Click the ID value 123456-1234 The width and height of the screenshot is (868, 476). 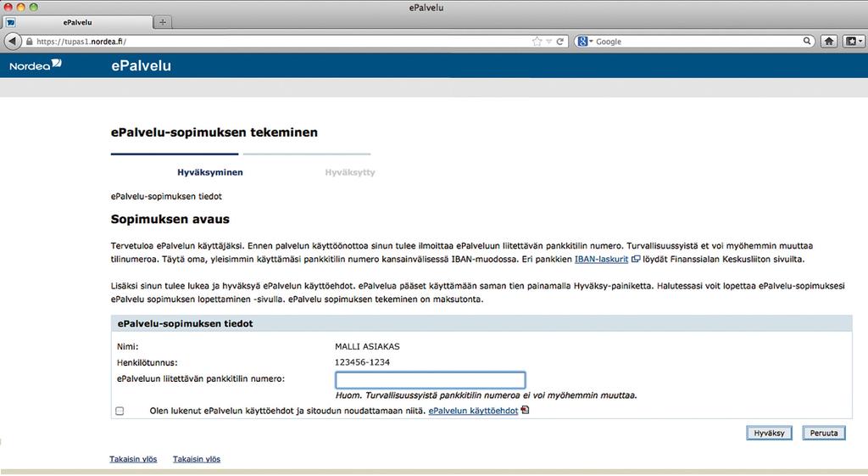(x=362, y=362)
